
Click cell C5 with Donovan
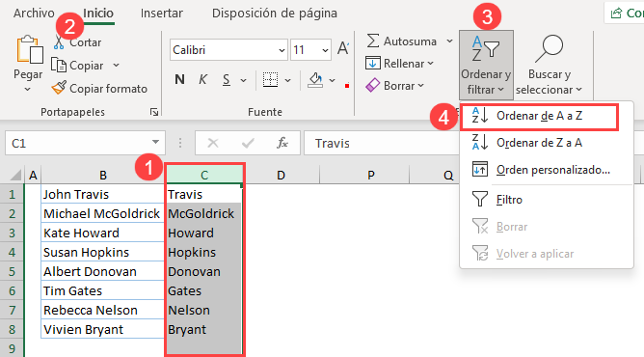click(204, 271)
